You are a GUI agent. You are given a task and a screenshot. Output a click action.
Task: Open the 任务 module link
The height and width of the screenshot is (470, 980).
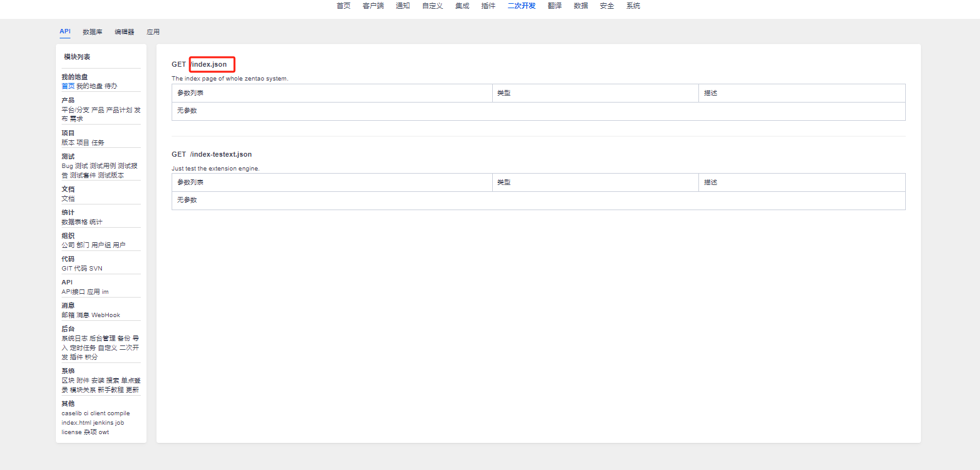click(97, 142)
